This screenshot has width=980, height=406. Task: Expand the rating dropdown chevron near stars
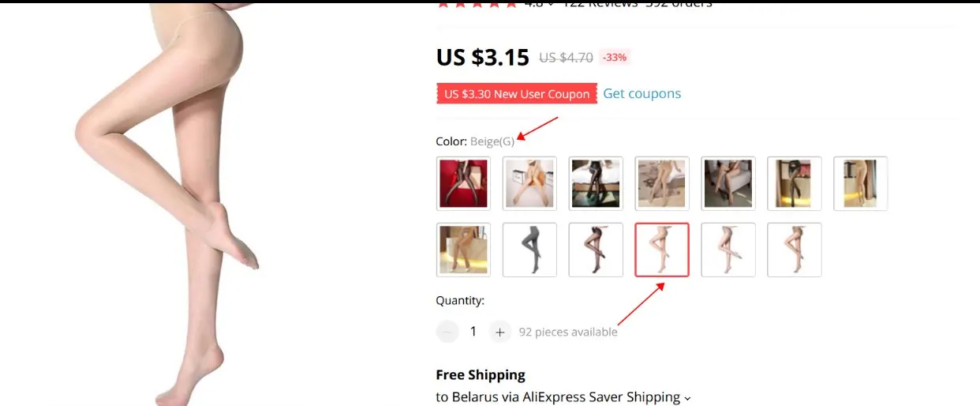tap(550, 4)
